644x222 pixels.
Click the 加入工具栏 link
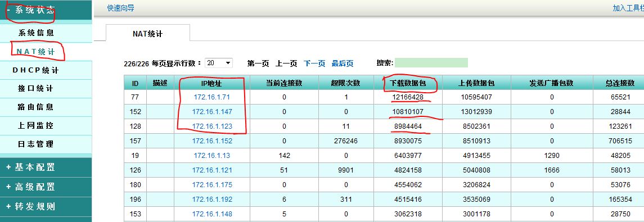click(628, 8)
